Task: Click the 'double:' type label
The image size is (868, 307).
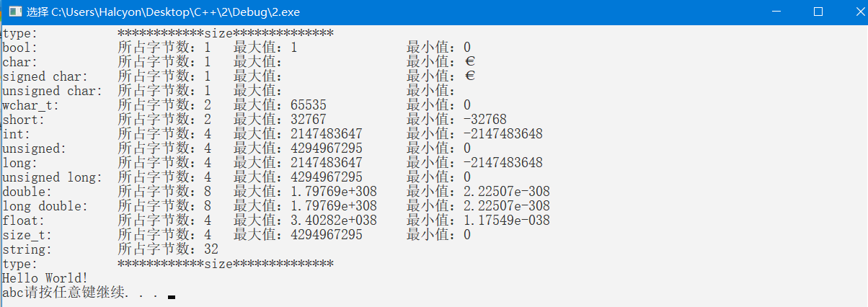Action: coord(27,192)
